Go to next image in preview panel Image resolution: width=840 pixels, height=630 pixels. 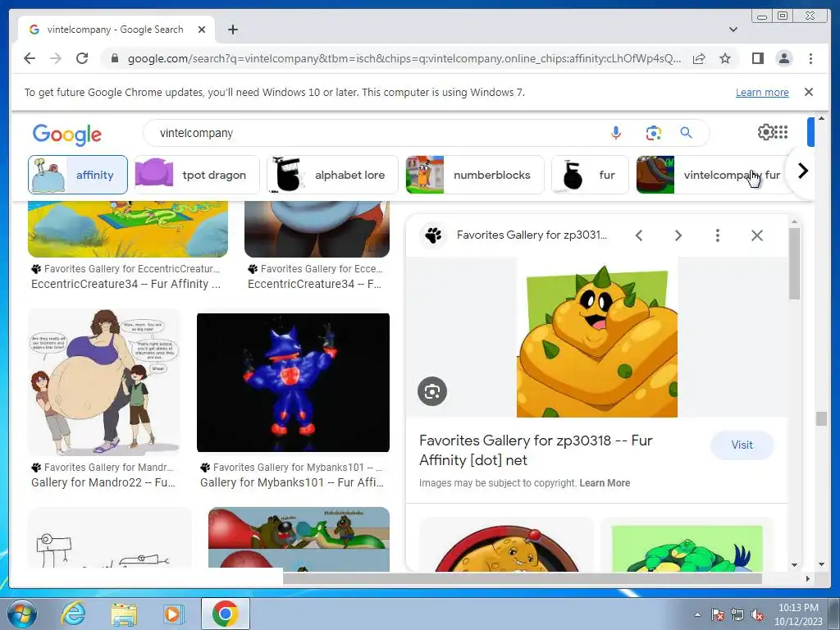tap(678, 235)
